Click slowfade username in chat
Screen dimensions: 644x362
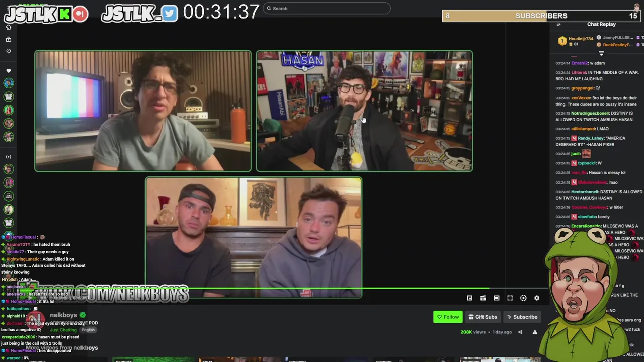(x=587, y=217)
